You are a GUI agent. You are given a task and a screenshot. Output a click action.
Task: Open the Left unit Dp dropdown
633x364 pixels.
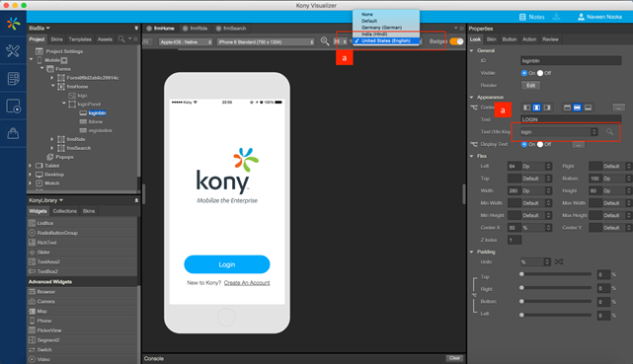pos(536,166)
